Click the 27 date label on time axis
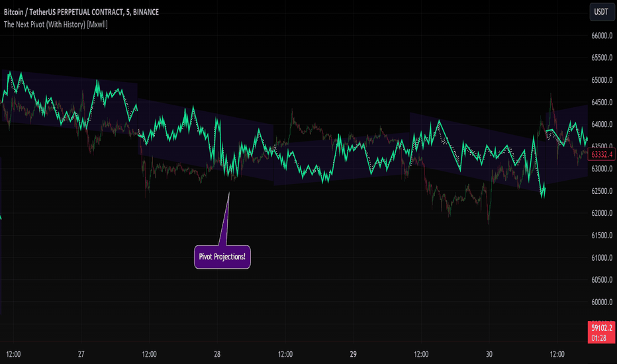 [x=81, y=354]
